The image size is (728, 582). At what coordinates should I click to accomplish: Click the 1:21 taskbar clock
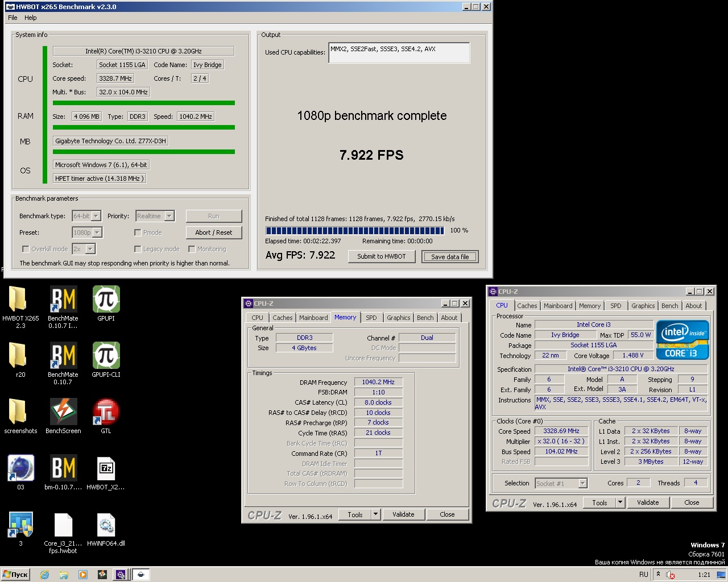704,575
